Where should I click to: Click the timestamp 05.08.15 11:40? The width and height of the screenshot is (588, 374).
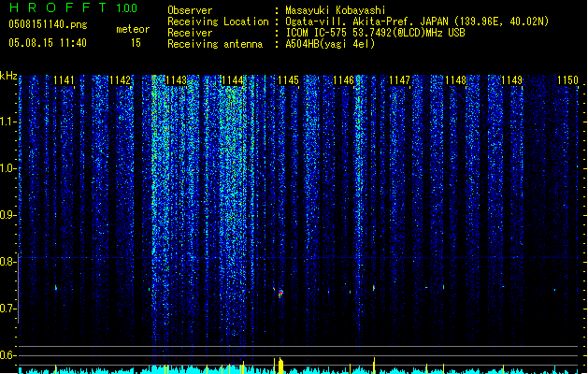[x=48, y=43]
